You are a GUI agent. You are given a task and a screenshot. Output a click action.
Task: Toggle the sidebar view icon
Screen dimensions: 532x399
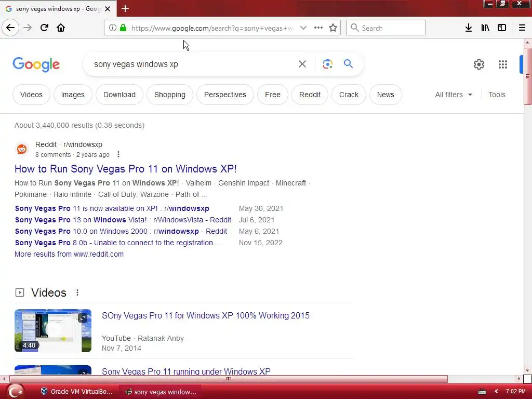coord(502,28)
